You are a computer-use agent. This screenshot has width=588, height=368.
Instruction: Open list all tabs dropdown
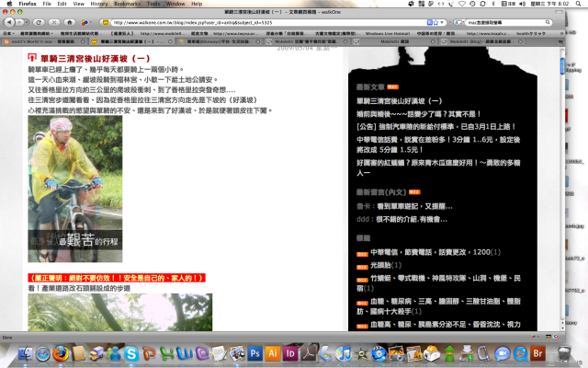[560, 41]
